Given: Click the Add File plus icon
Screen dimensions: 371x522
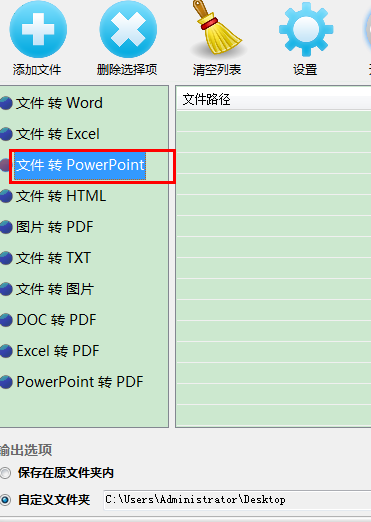Looking at the screenshot, I should pos(38,29).
